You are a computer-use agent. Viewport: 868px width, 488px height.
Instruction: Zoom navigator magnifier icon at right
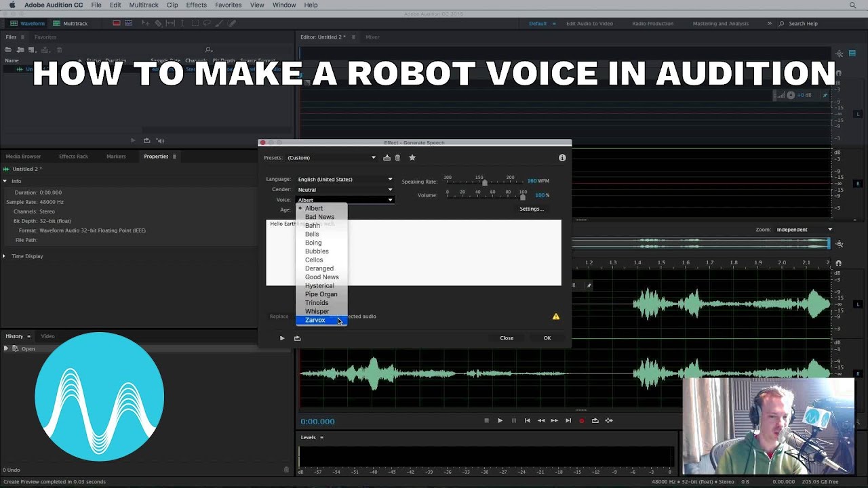pos(840,244)
